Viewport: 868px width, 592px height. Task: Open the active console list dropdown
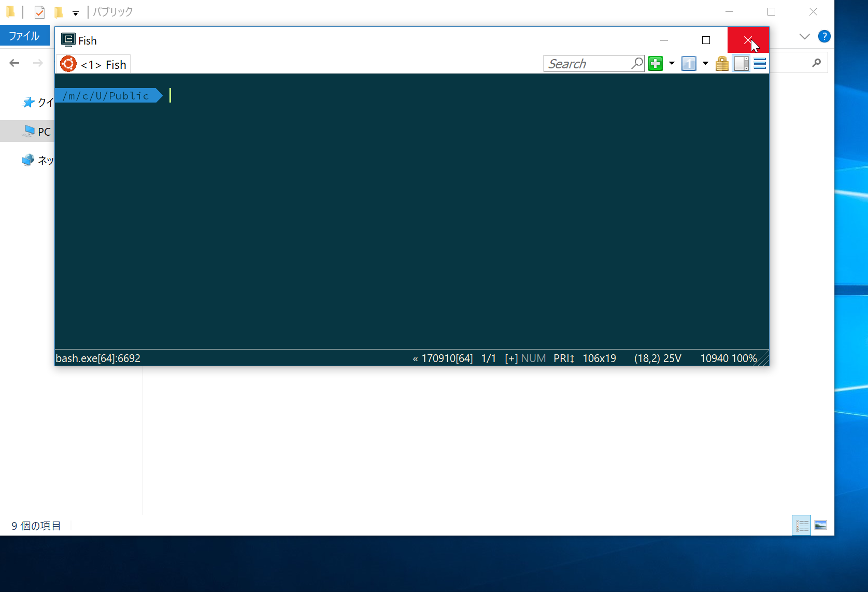click(x=705, y=63)
